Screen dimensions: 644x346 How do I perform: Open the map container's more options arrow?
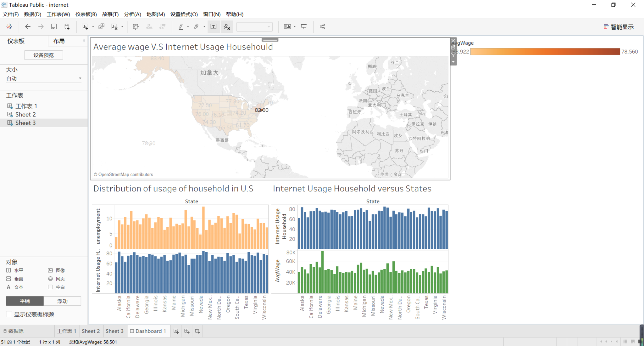[x=453, y=62]
